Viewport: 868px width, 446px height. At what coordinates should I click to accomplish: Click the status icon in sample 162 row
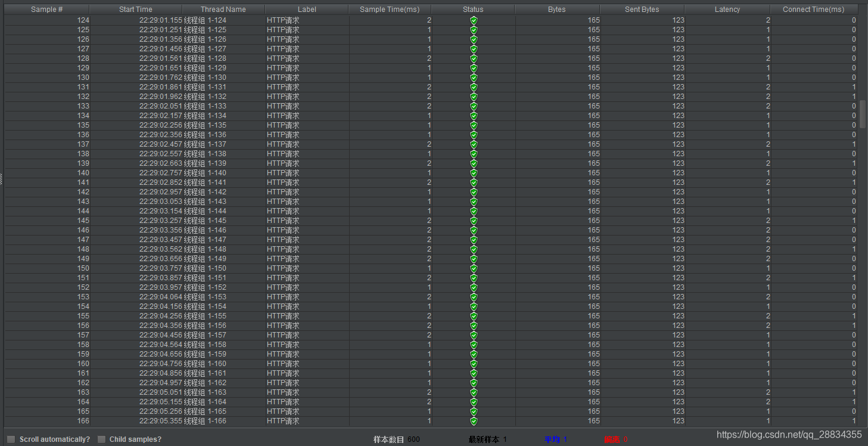tap(474, 383)
